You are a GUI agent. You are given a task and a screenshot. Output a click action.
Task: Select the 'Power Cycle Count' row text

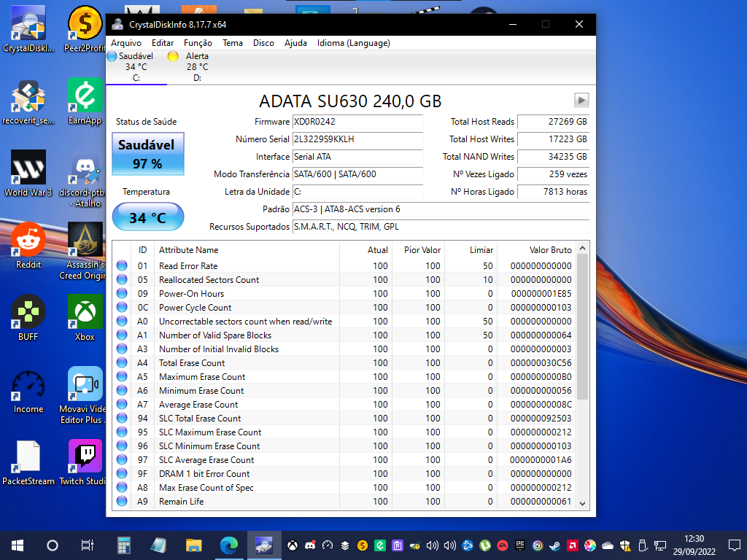coord(195,308)
